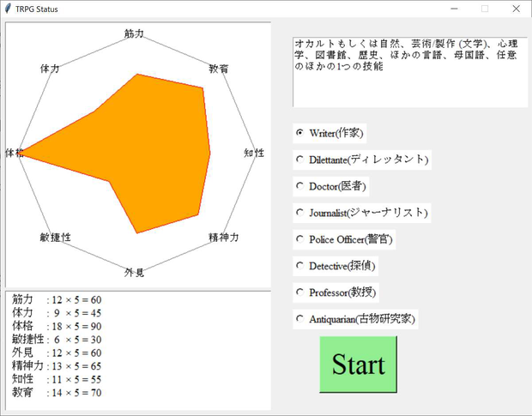
Task: Click inside the skills description text box
Action: point(410,73)
